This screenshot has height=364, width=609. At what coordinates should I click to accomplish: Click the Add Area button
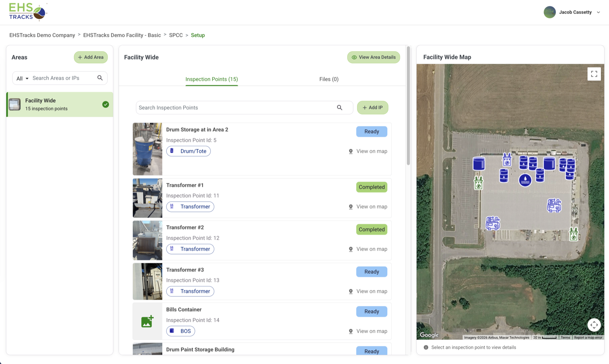pos(91,57)
